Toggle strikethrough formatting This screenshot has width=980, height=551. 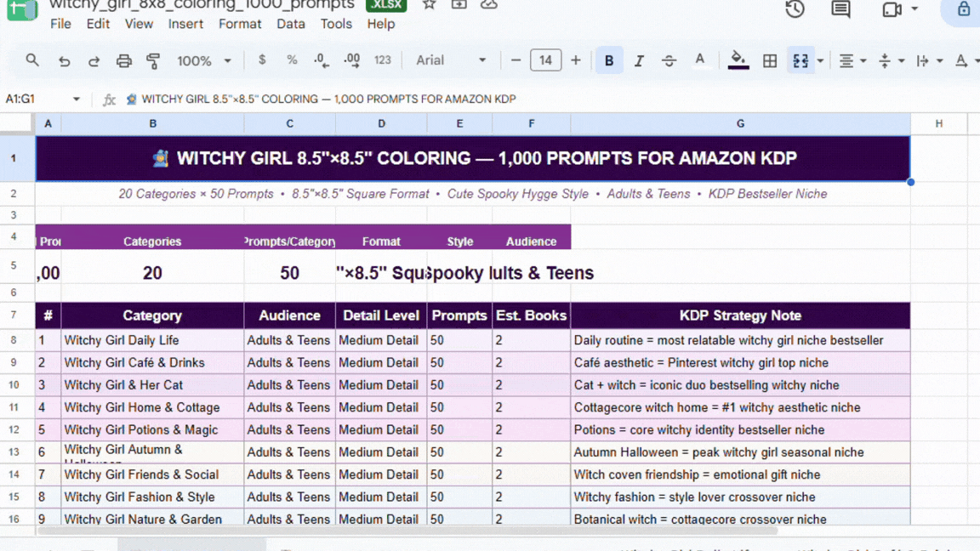pos(669,60)
